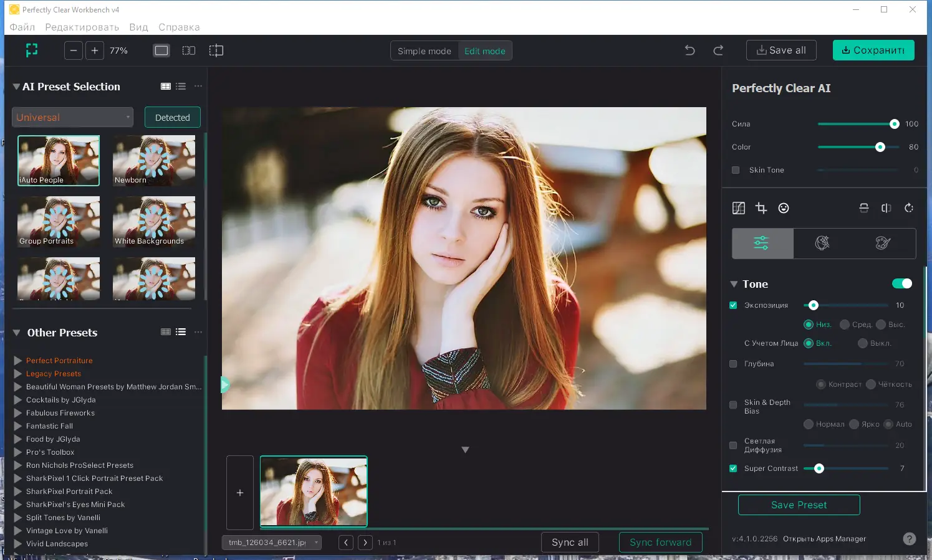This screenshot has height=560, width=932.
Task: Open the face retouch smiley icon
Action: [784, 208]
